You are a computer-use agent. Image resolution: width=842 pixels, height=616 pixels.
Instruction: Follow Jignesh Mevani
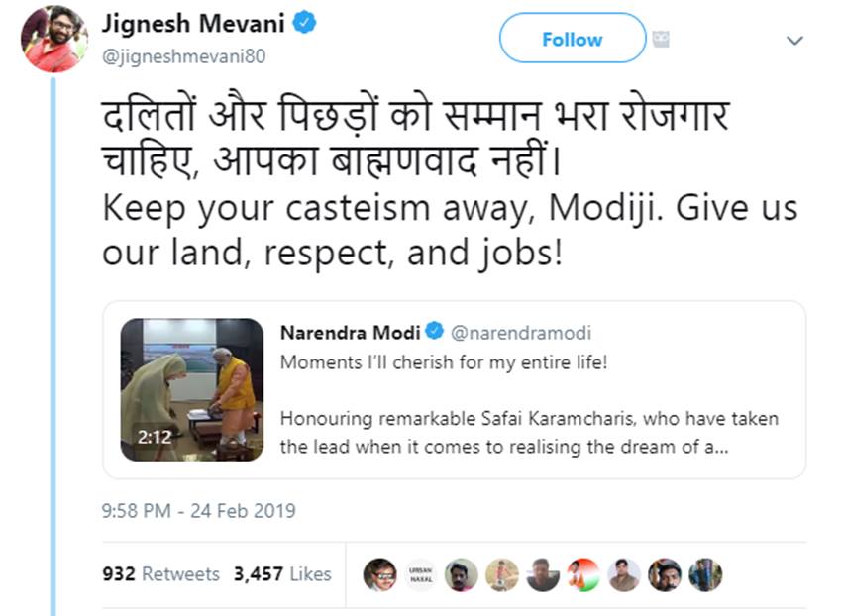click(572, 40)
